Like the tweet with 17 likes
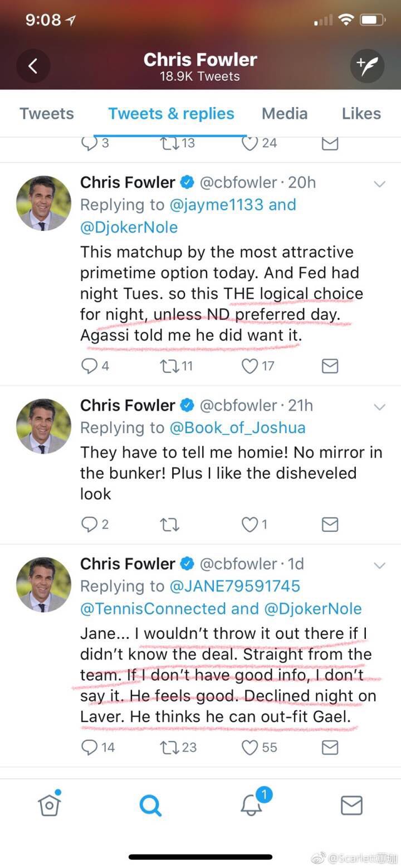401x868 pixels. pyautogui.click(x=250, y=366)
